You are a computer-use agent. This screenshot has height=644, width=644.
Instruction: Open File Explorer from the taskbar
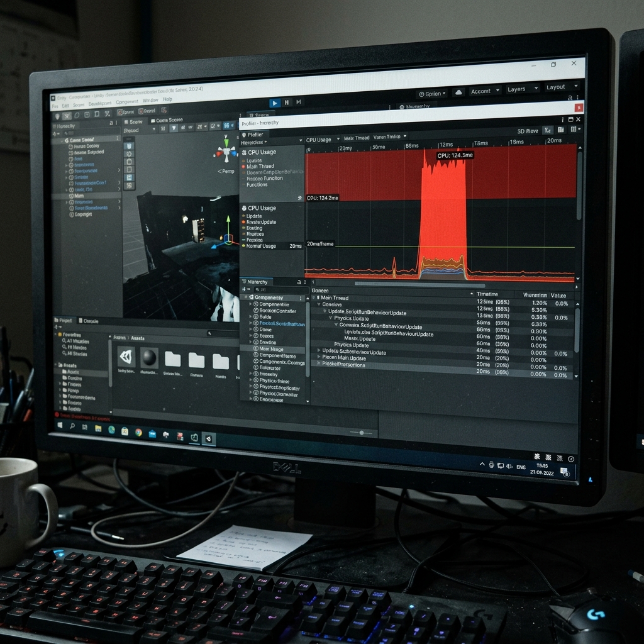[98, 429]
